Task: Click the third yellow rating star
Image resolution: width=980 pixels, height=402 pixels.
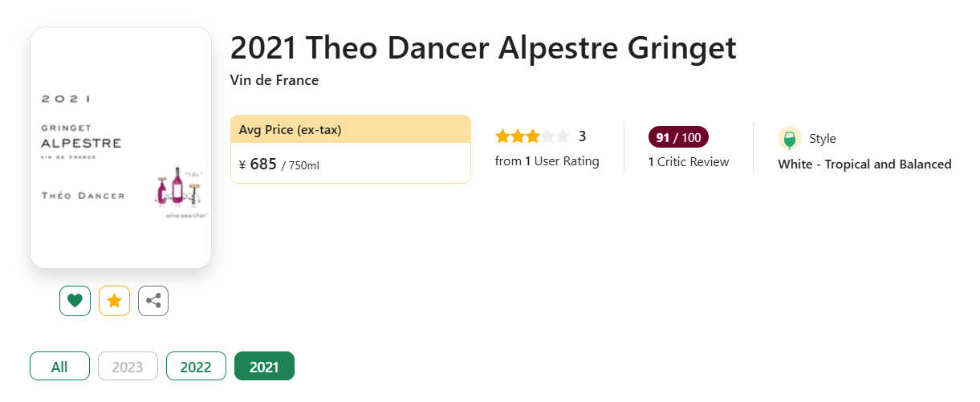Action: [x=533, y=136]
